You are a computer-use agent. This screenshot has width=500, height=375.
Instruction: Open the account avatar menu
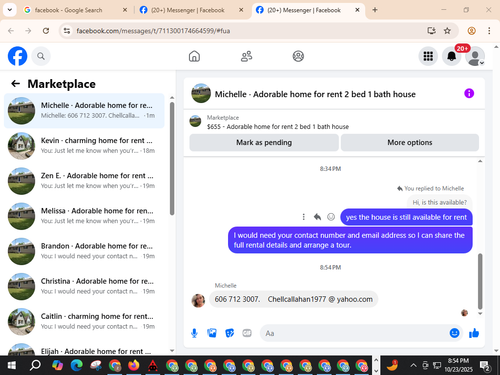coord(475,56)
